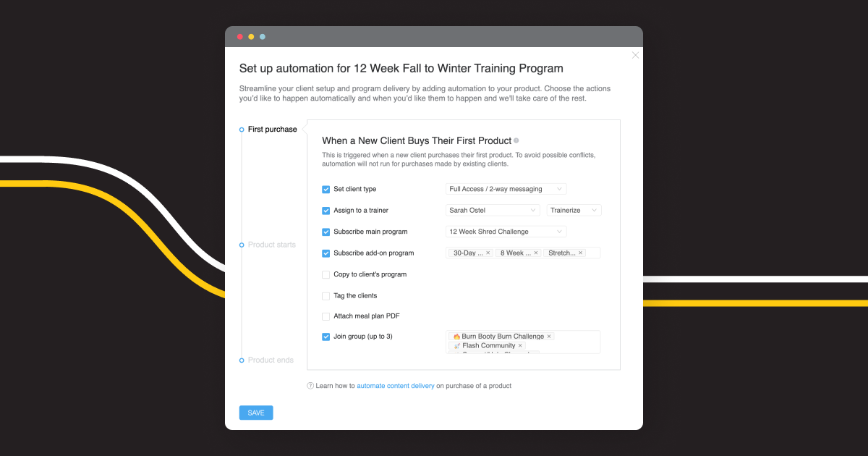Check the Tag the clients checkbox

coord(325,296)
